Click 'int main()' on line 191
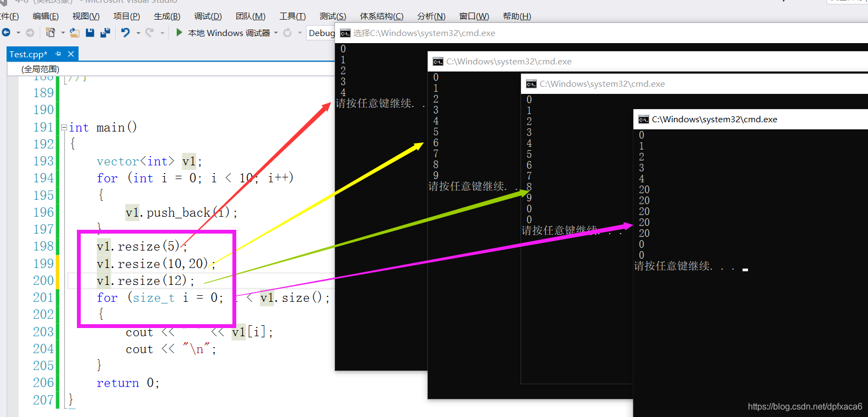This screenshot has height=417, width=868. (x=103, y=128)
